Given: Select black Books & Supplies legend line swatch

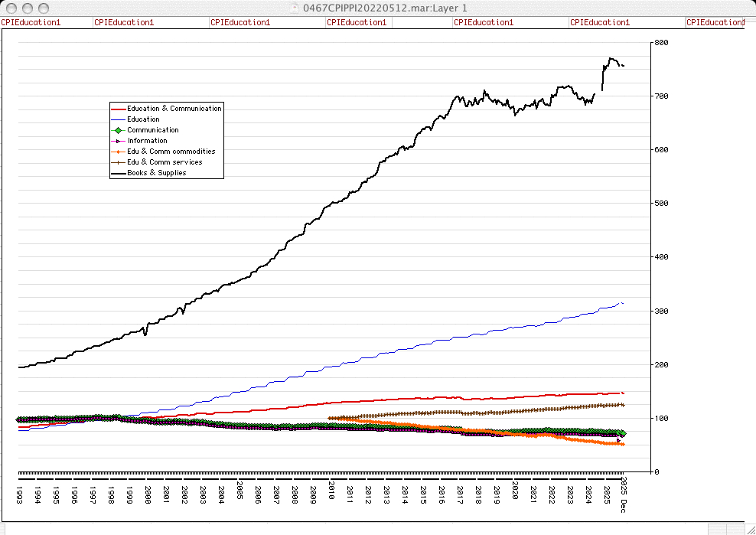Looking at the screenshot, I should pos(119,173).
